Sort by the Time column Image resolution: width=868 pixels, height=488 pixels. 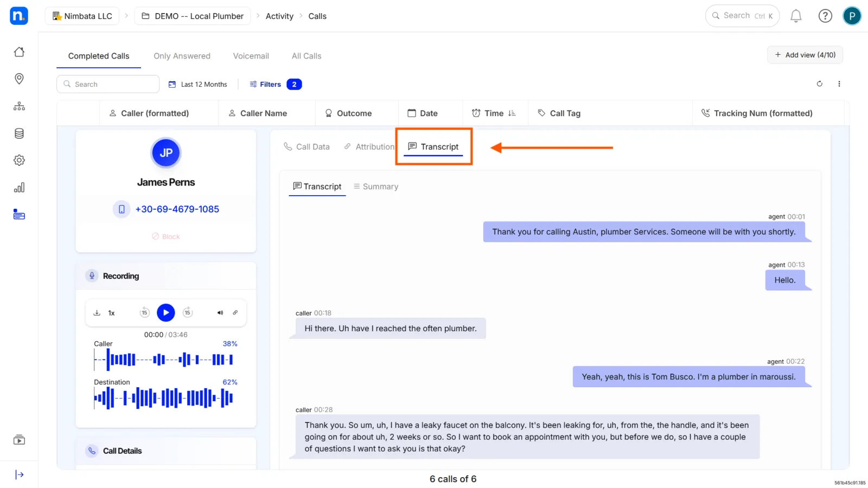coord(494,113)
